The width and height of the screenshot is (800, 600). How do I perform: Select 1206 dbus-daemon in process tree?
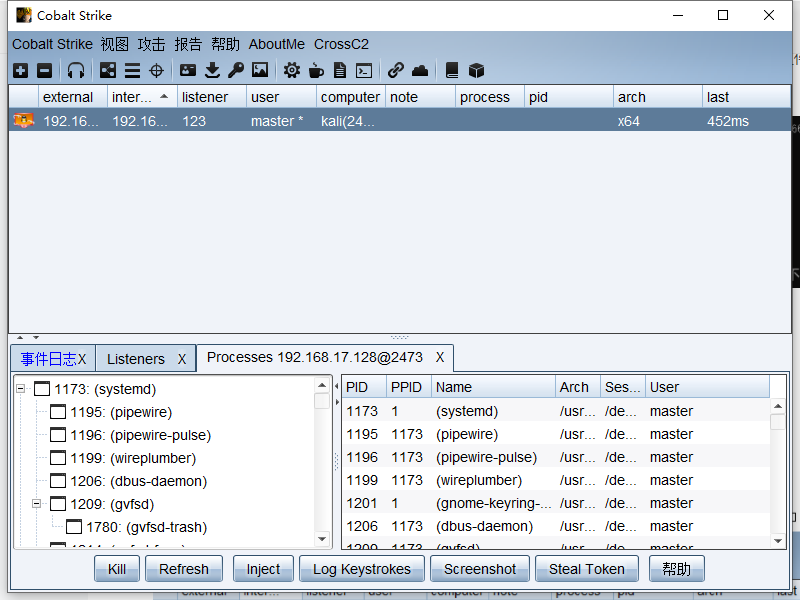click(139, 481)
